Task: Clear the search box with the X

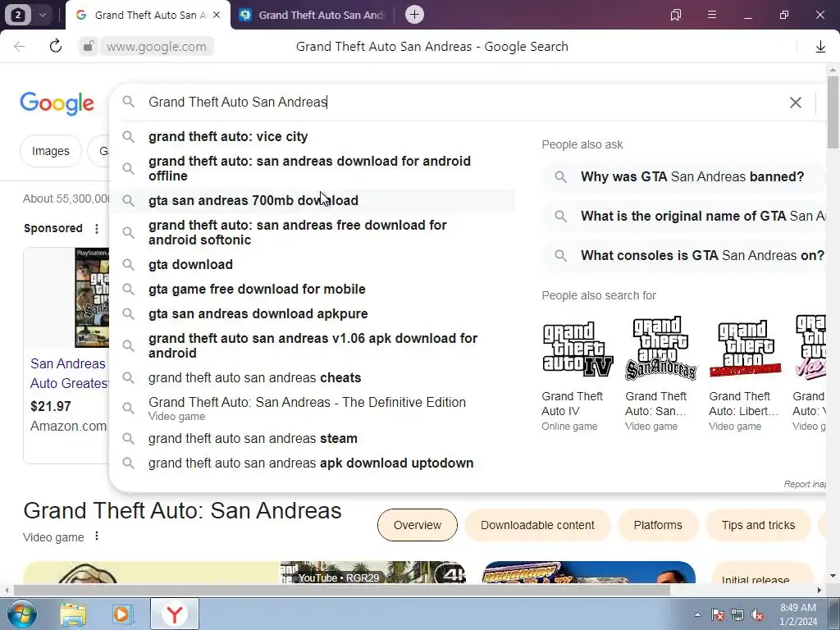Action: click(796, 103)
